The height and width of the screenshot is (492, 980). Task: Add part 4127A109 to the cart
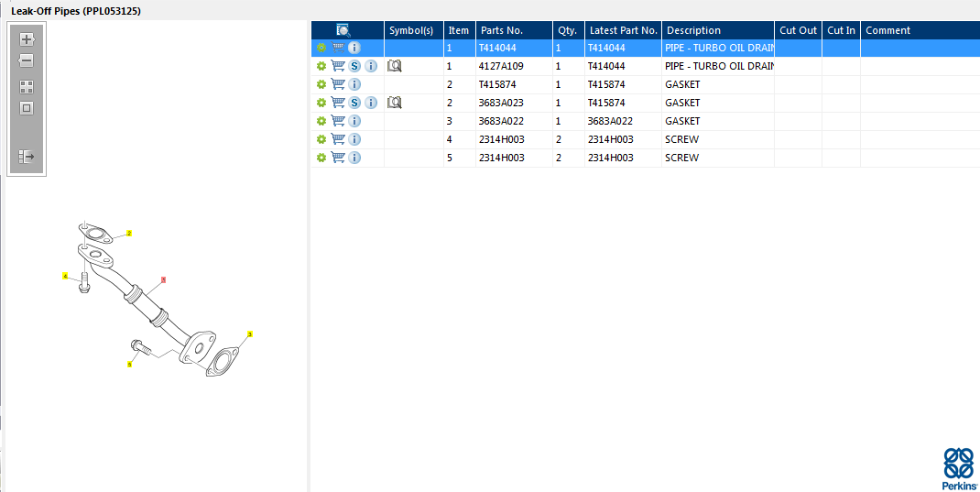(338, 66)
